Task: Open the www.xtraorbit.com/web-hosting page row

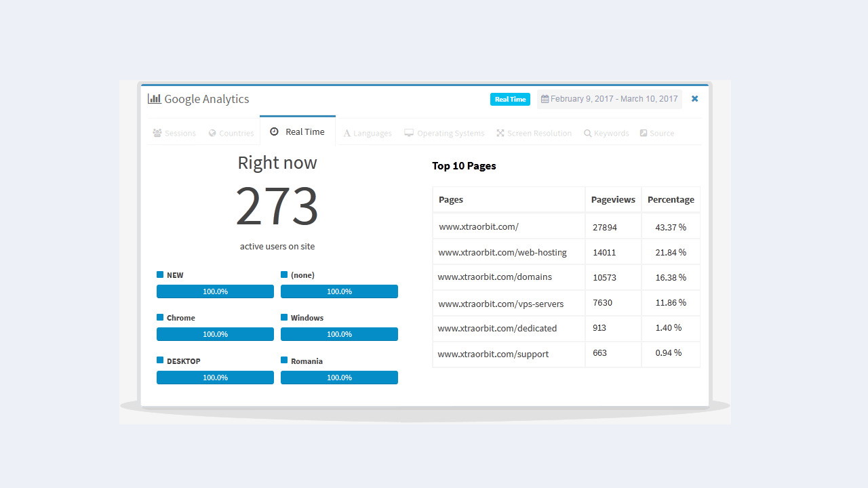Action: pos(502,252)
